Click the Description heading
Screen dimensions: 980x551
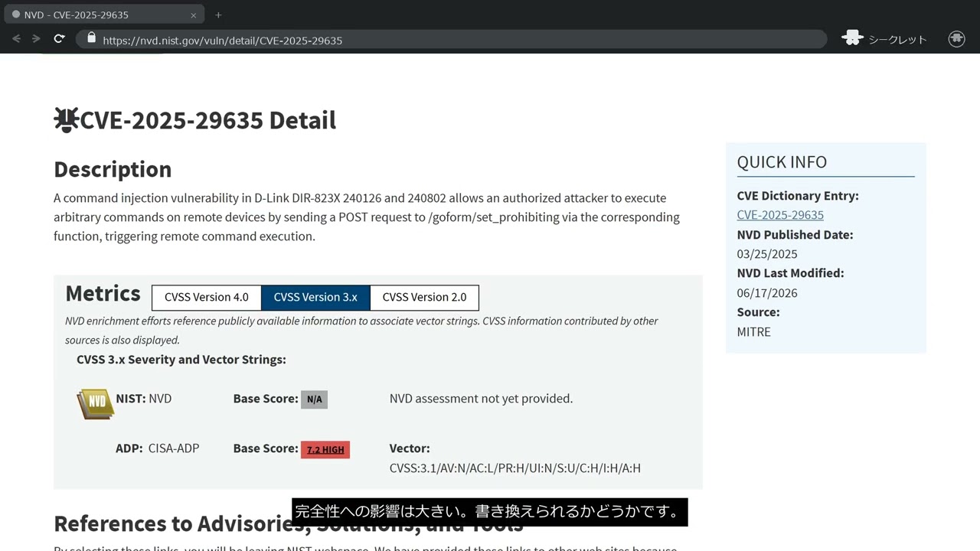pyautogui.click(x=113, y=169)
